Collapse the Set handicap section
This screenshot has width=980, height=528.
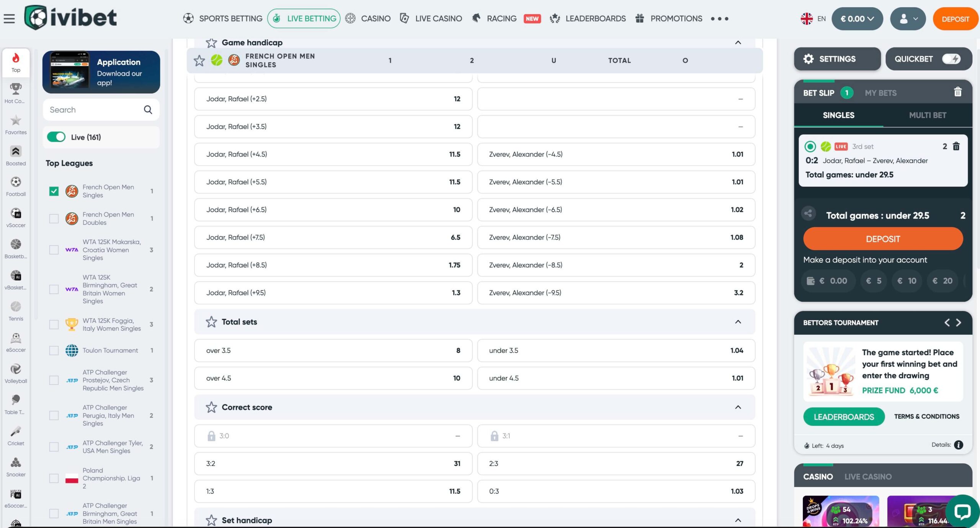[x=738, y=520]
